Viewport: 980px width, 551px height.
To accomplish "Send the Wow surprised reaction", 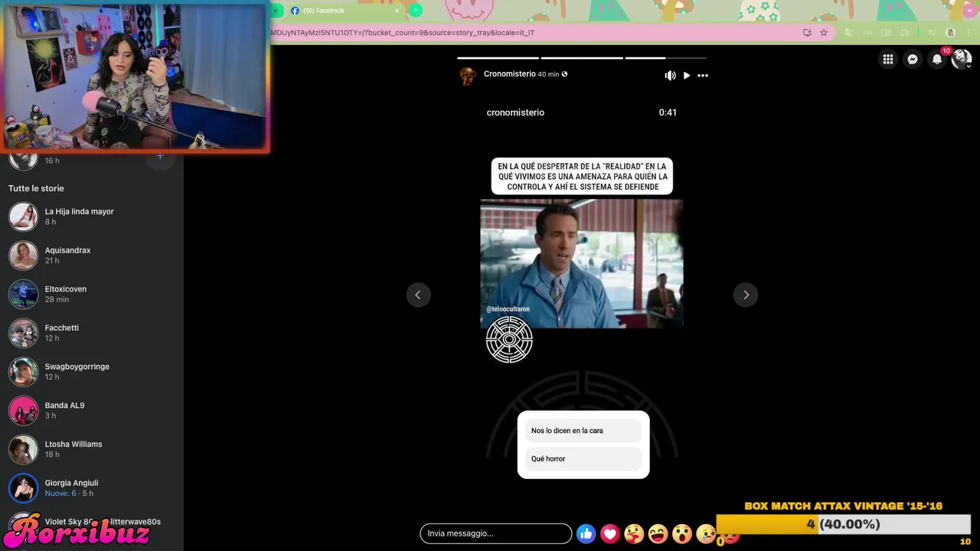I will click(682, 534).
